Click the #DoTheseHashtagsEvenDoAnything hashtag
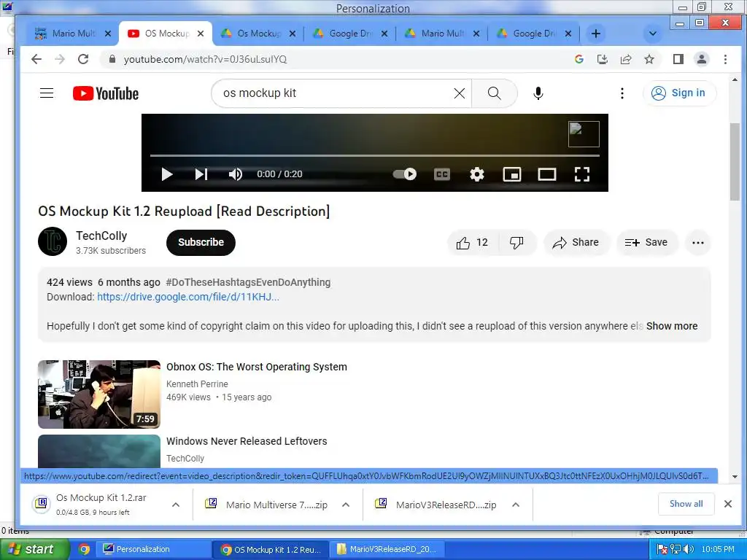Viewport: 747px width, 560px height. (248, 282)
